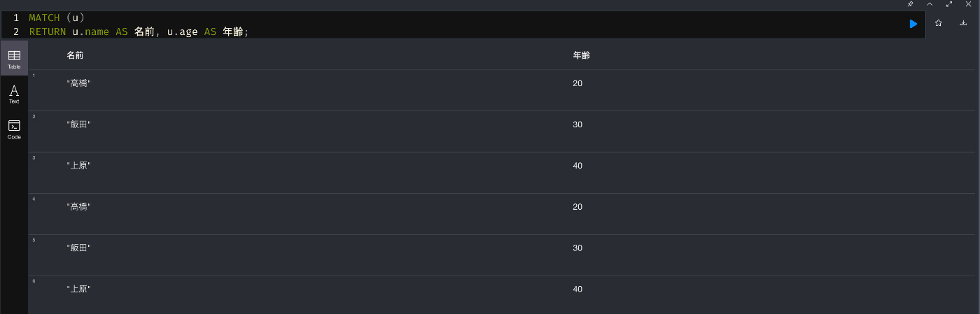Switch to the Text view
This screenshot has width=980, height=314.
point(14,93)
